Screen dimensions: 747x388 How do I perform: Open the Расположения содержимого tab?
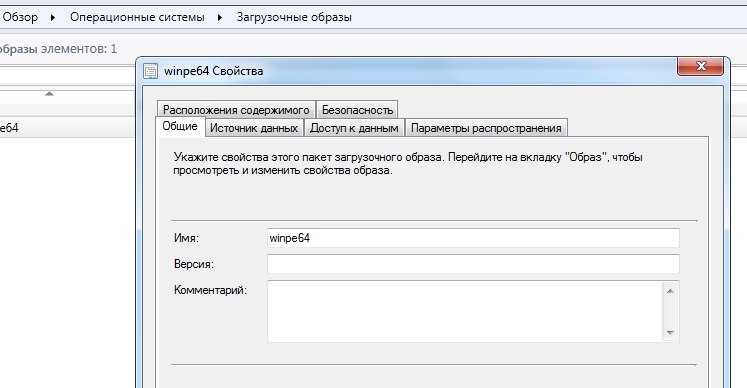(x=236, y=110)
